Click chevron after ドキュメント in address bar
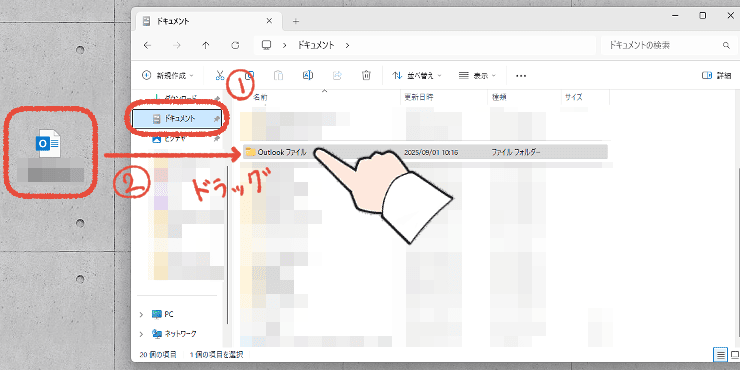The width and height of the screenshot is (740, 370). pos(347,45)
